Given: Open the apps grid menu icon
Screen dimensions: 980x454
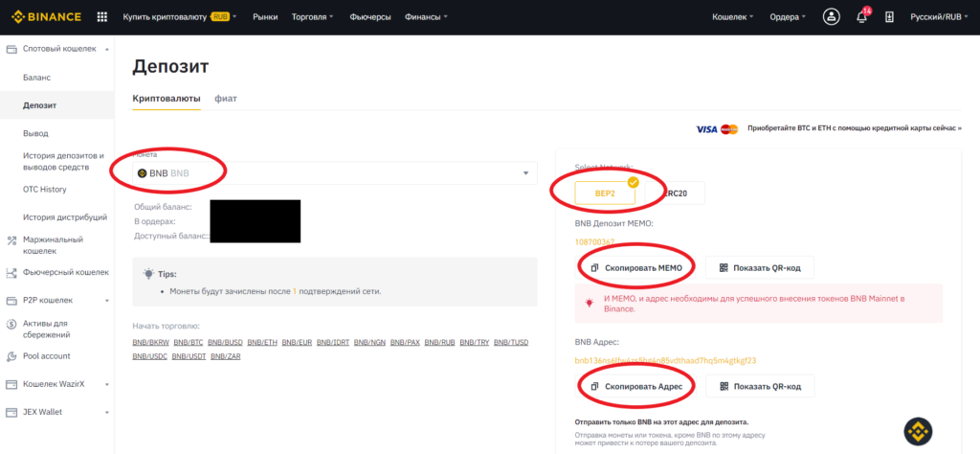Looking at the screenshot, I should tap(102, 17).
